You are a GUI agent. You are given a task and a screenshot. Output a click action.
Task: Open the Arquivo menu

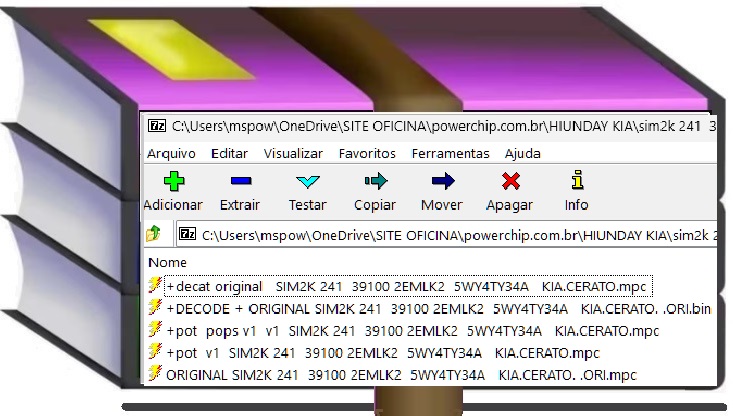[171, 154]
